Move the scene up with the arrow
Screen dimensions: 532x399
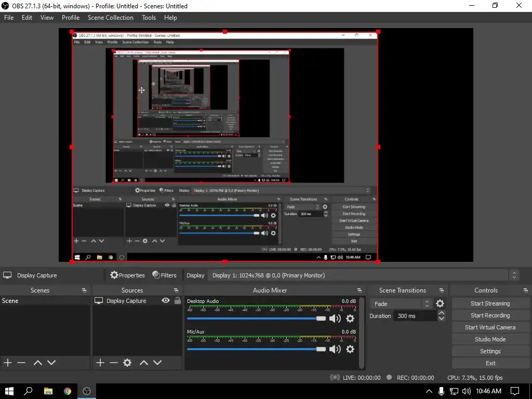pos(37,363)
